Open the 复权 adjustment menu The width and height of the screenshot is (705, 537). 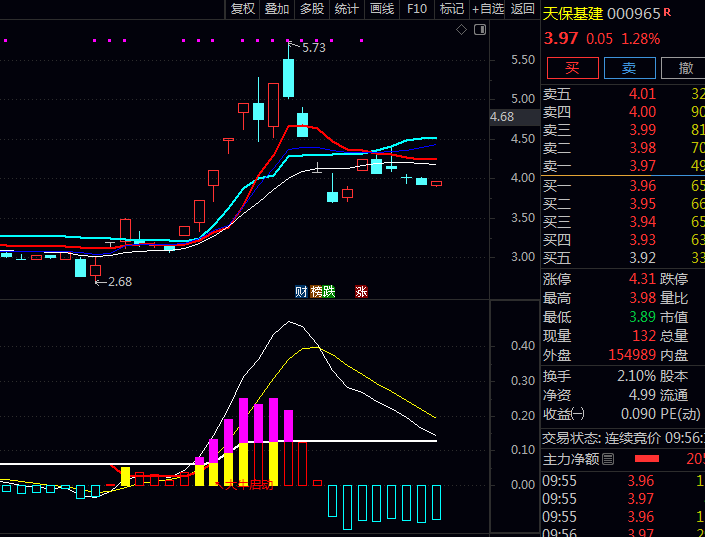click(242, 9)
